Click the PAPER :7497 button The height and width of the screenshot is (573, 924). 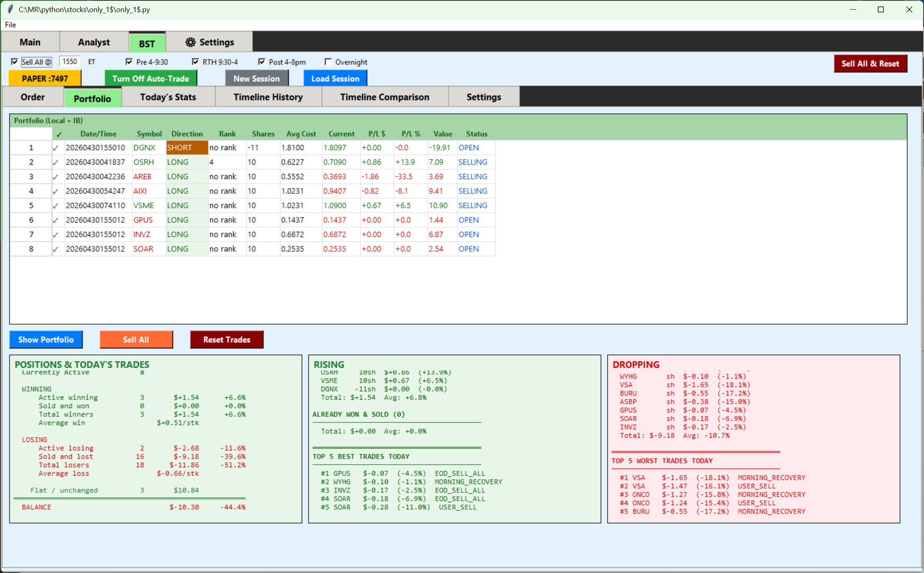(x=45, y=78)
